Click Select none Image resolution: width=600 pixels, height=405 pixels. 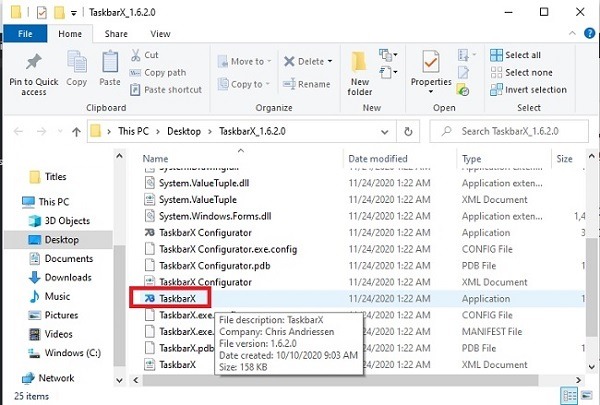tap(521, 73)
